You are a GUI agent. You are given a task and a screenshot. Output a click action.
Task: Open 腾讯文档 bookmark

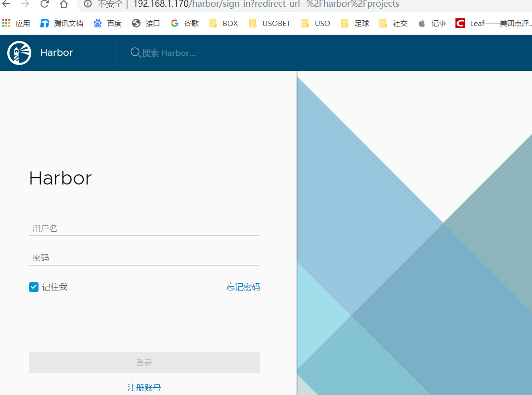pos(62,23)
